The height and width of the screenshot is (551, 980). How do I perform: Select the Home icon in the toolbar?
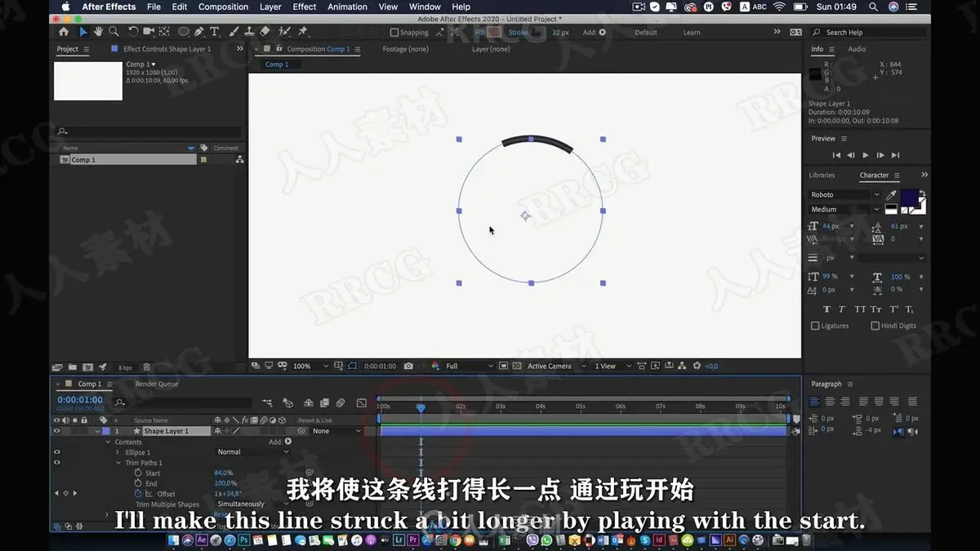pyautogui.click(x=64, y=32)
